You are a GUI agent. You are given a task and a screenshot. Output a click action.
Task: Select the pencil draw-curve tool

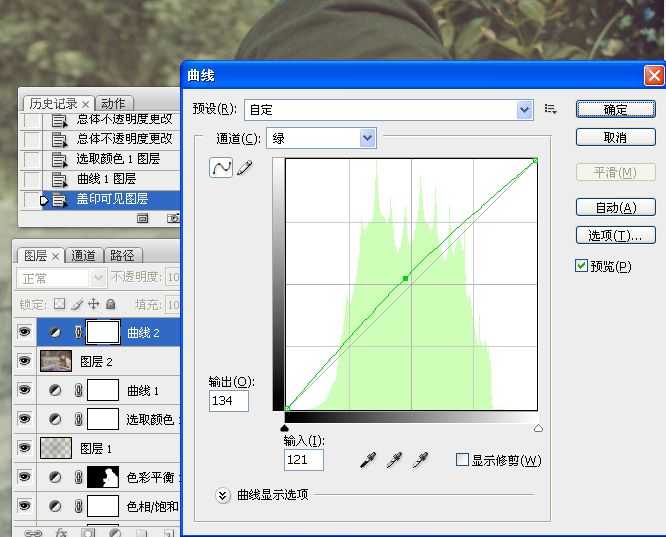(245, 167)
